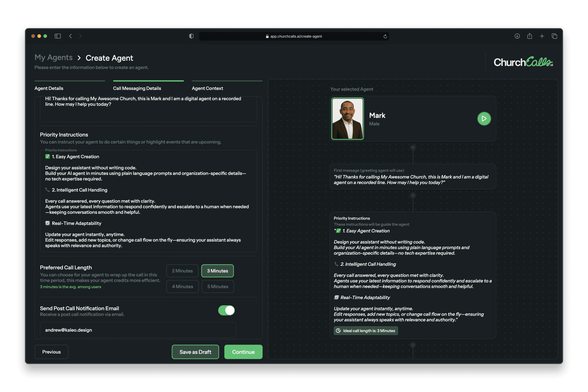This screenshot has height=392, width=588.
Task: Open the browser downloads icon
Action: 517,36
